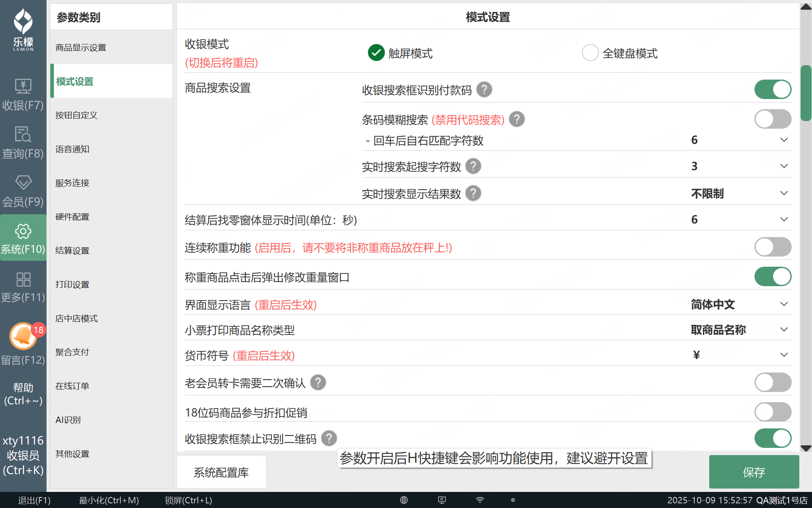Select the 全键盘模式 radio button
Viewport: 812px width, 508px height.
[x=590, y=53]
